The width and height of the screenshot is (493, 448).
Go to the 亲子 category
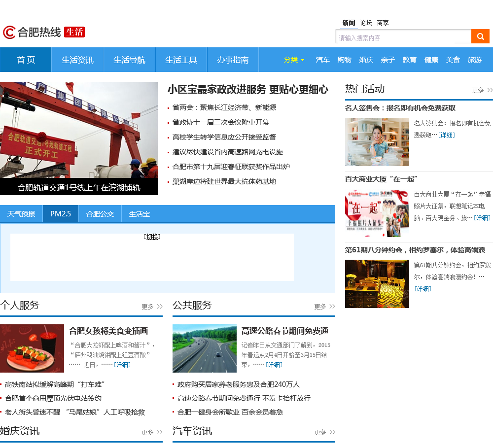coord(387,60)
